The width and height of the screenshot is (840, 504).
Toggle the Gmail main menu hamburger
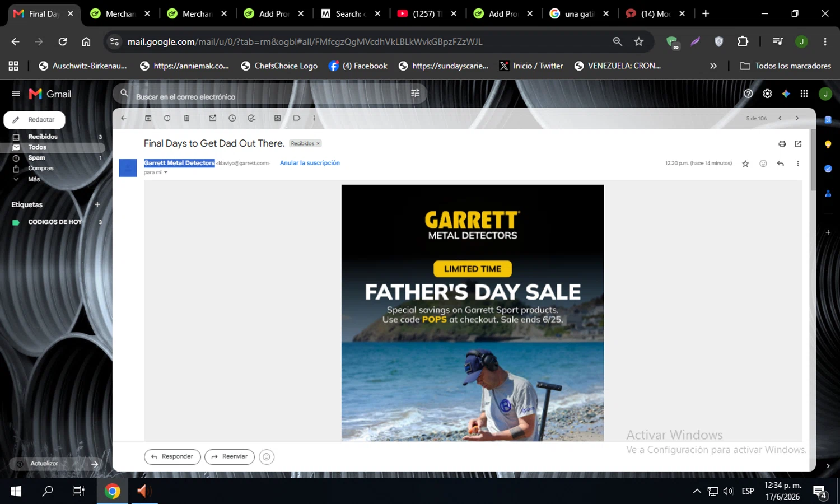[16, 94]
